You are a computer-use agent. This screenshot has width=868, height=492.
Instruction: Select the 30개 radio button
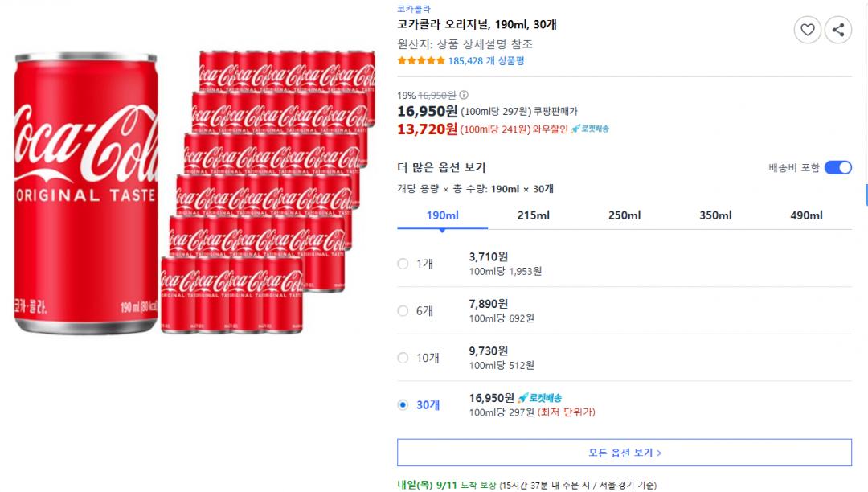403,405
